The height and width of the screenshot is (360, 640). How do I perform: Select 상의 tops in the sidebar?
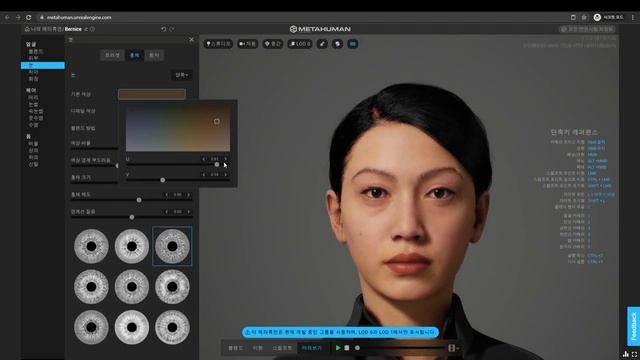33,151
